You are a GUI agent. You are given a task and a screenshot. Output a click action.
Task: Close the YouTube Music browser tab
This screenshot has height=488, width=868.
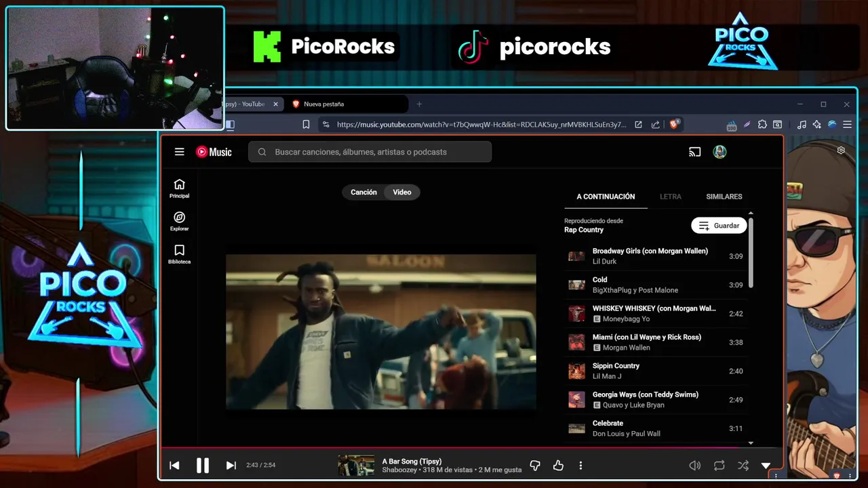(x=275, y=104)
